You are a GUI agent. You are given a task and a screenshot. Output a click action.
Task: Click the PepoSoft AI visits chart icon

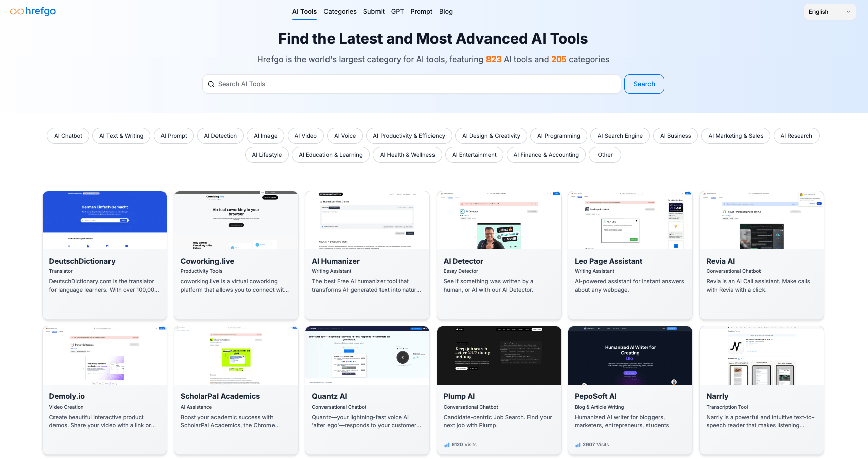[578, 445]
